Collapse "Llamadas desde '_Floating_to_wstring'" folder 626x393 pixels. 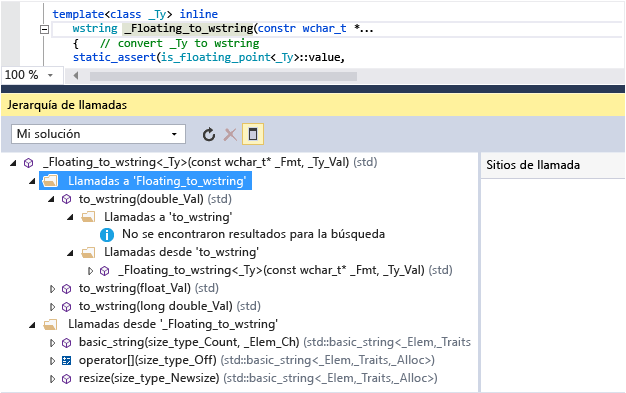pyautogui.click(x=32, y=325)
